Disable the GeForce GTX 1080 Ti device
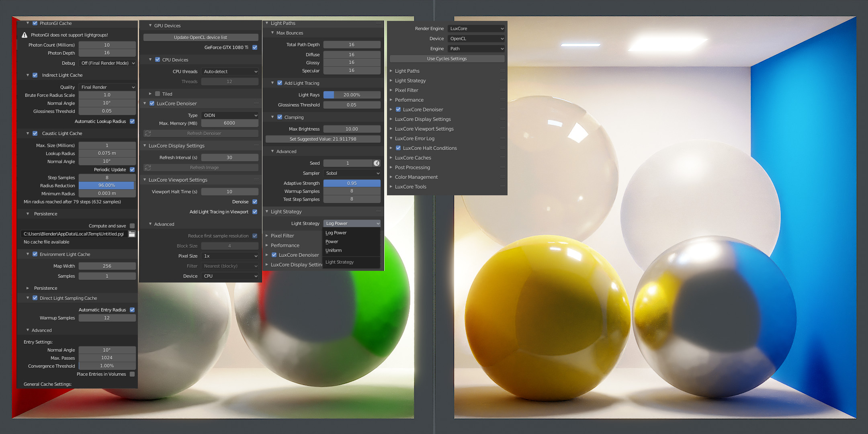The width and height of the screenshot is (868, 434). (255, 47)
